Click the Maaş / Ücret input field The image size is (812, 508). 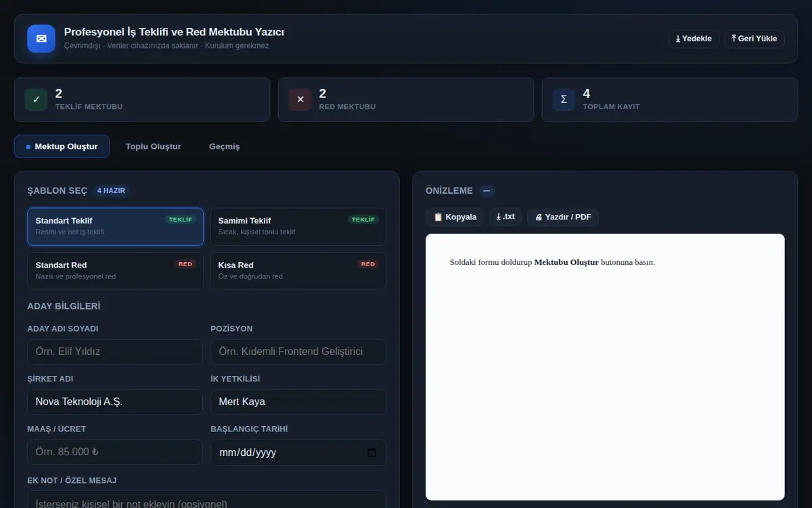pos(115,452)
